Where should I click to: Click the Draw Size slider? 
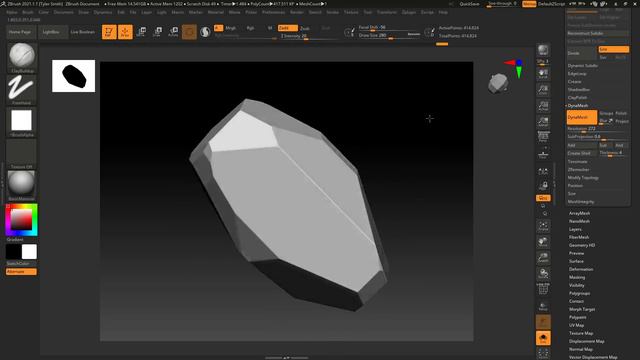pos(389,36)
